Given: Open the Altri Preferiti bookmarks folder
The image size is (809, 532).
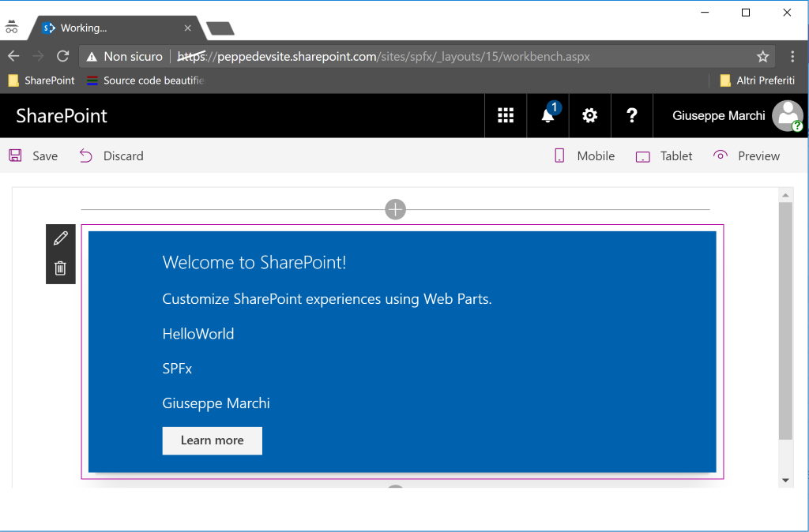Looking at the screenshot, I should (x=758, y=81).
